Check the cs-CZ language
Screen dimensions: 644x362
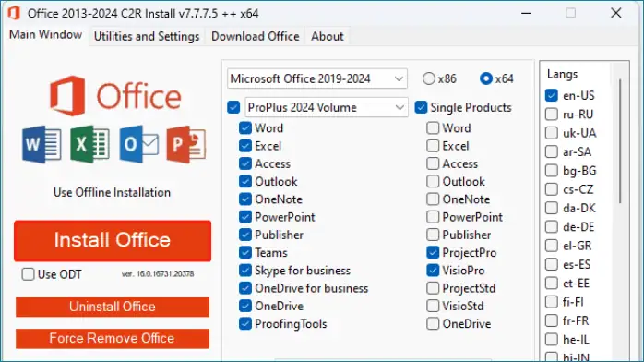[x=551, y=189]
